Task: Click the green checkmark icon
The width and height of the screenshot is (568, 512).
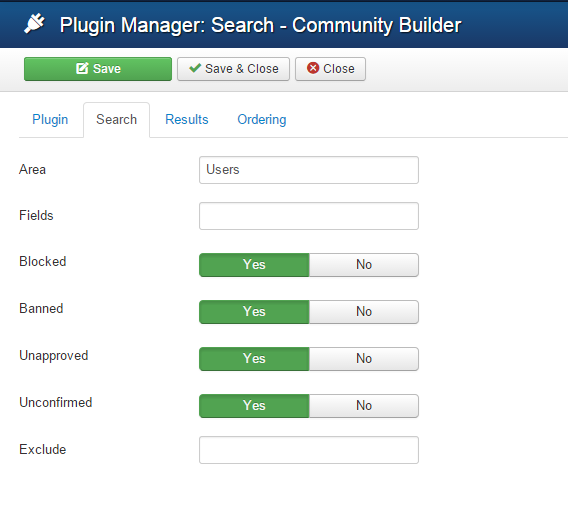Action: [x=195, y=68]
